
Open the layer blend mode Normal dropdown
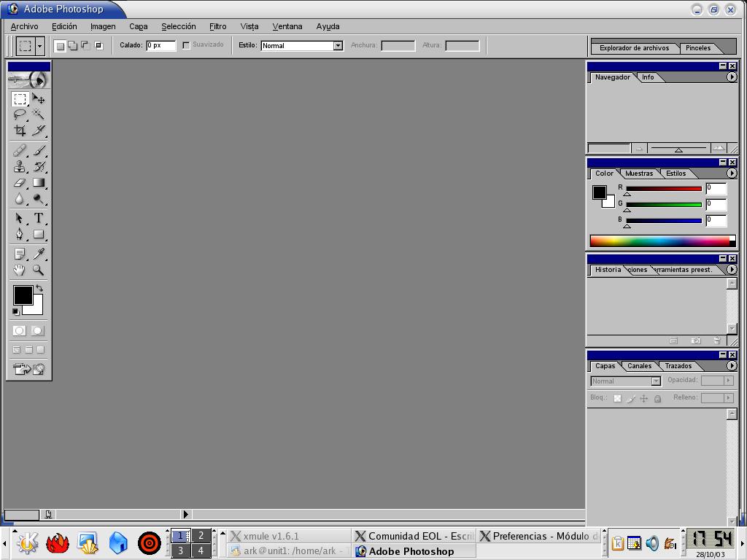tap(626, 381)
